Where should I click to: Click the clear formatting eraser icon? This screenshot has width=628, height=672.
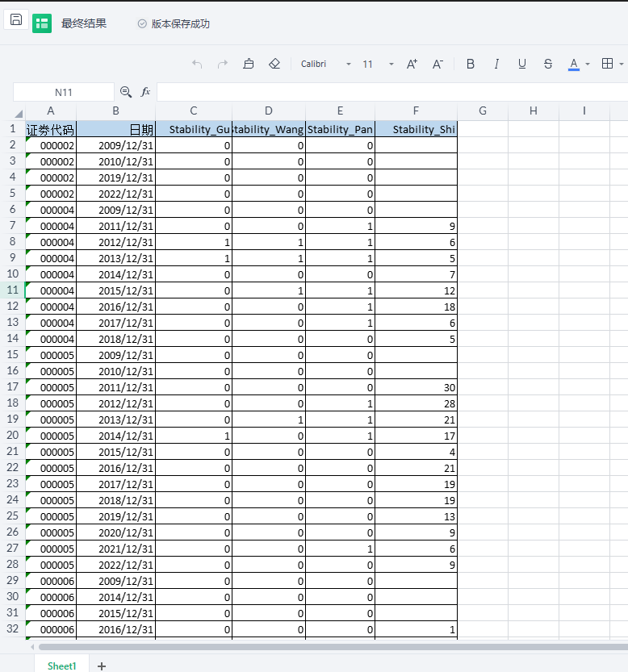pos(274,64)
